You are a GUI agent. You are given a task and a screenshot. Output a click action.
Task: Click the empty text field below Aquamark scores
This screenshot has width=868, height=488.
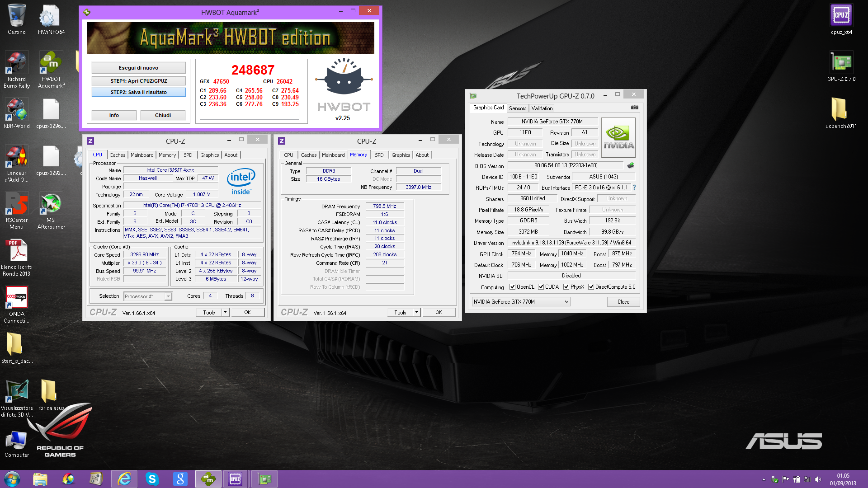coord(250,115)
